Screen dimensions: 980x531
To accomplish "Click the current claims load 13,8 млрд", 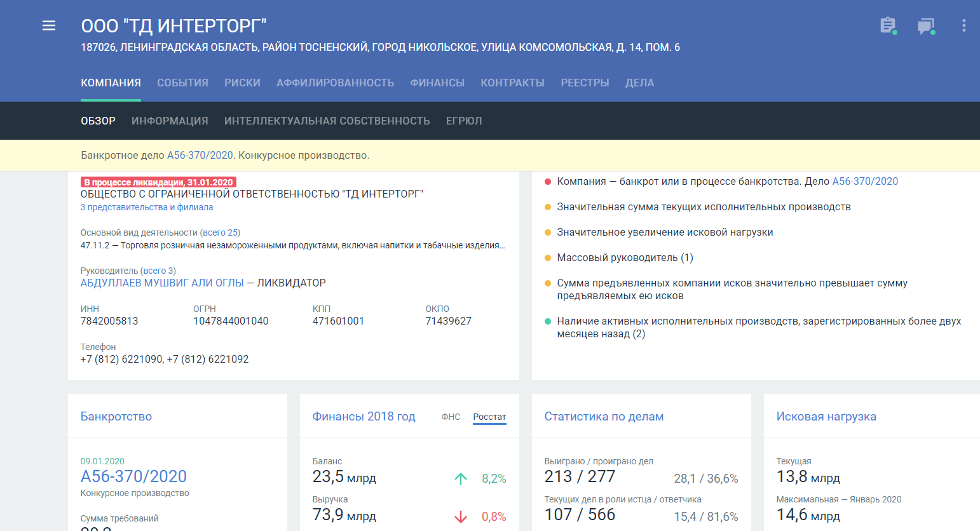I will pyautogui.click(x=808, y=477).
